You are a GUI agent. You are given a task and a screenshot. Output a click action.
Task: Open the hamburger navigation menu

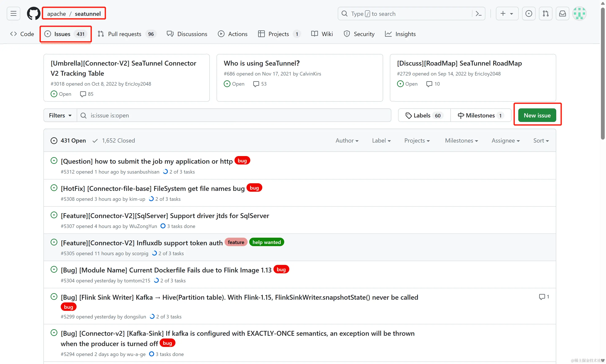pyautogui.click(x=13, y=13)
